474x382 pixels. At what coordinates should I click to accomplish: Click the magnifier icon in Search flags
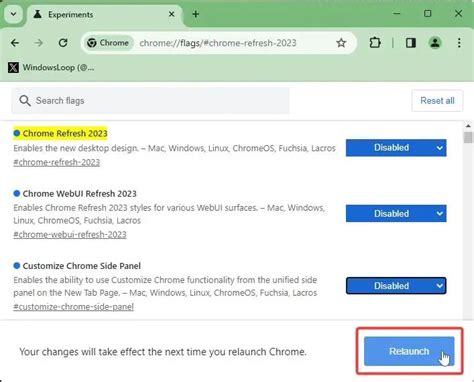(25, 101)
